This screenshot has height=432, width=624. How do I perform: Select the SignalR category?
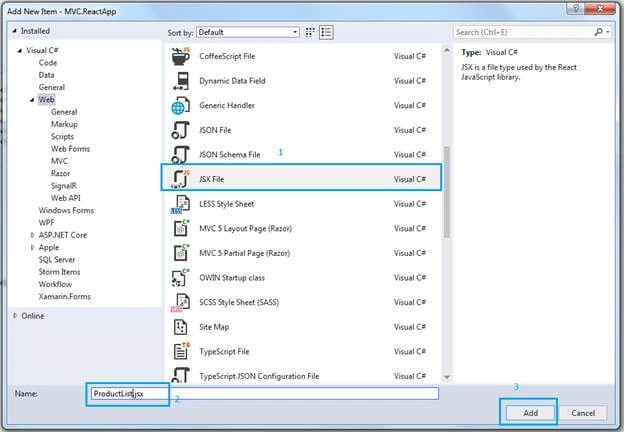(x=64, y=186)
